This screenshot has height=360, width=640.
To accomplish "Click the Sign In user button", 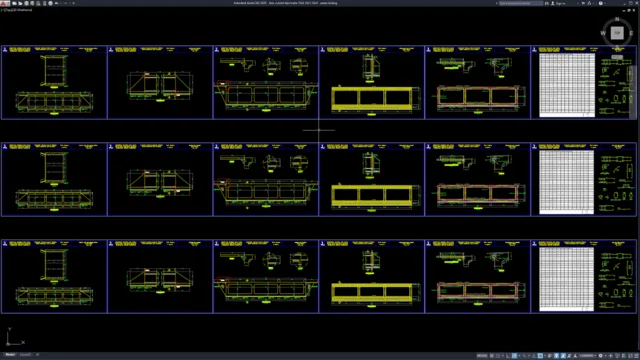I will click(559, 3).
